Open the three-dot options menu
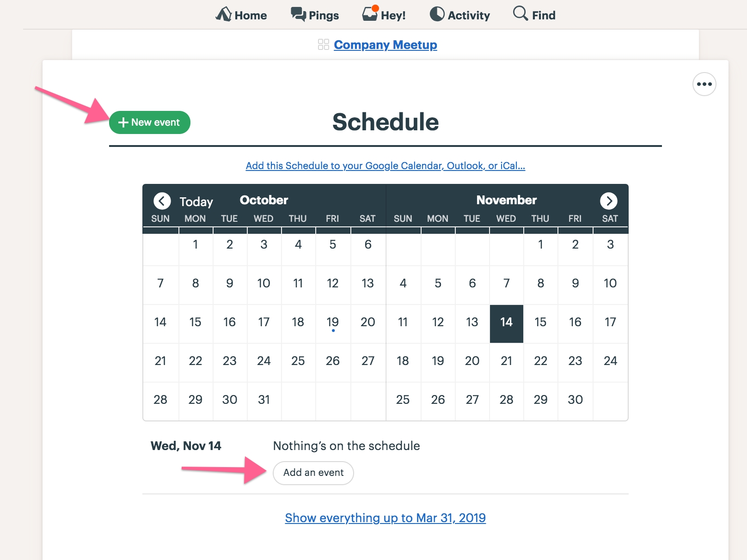Viewport: 747px width, 560px height. coord(704,84)
